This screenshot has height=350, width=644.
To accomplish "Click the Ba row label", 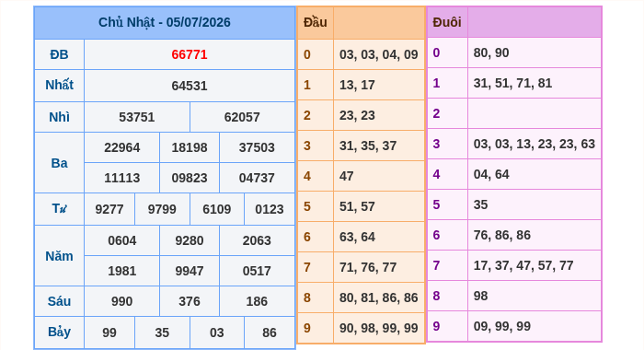I will (x=59, y=163).
